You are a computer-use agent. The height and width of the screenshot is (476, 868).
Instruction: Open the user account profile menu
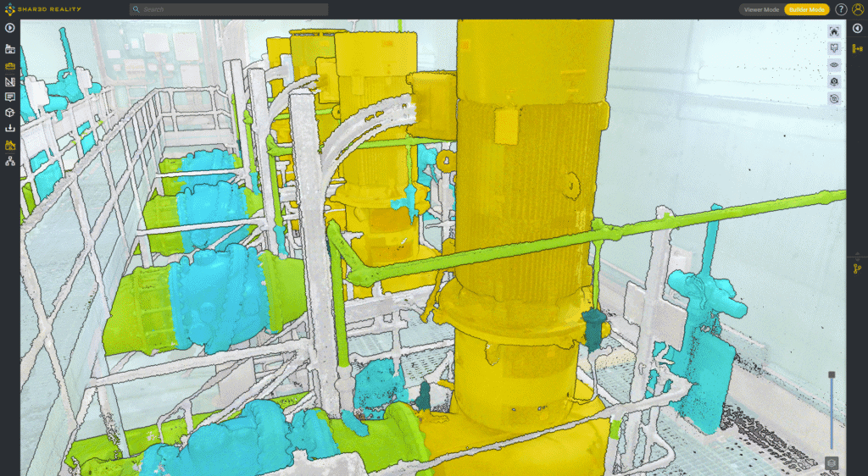click(858, 9)
